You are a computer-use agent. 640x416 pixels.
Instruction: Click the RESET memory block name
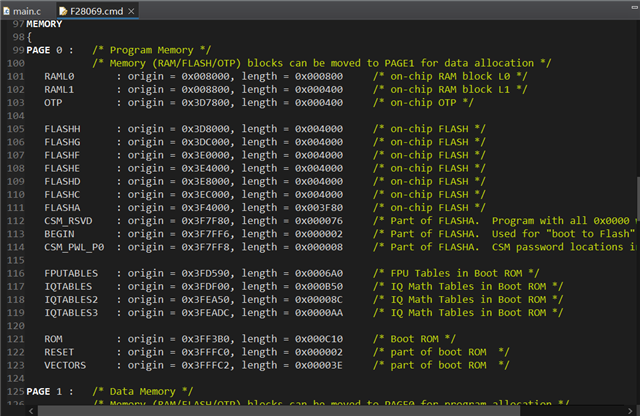[61, 351]
